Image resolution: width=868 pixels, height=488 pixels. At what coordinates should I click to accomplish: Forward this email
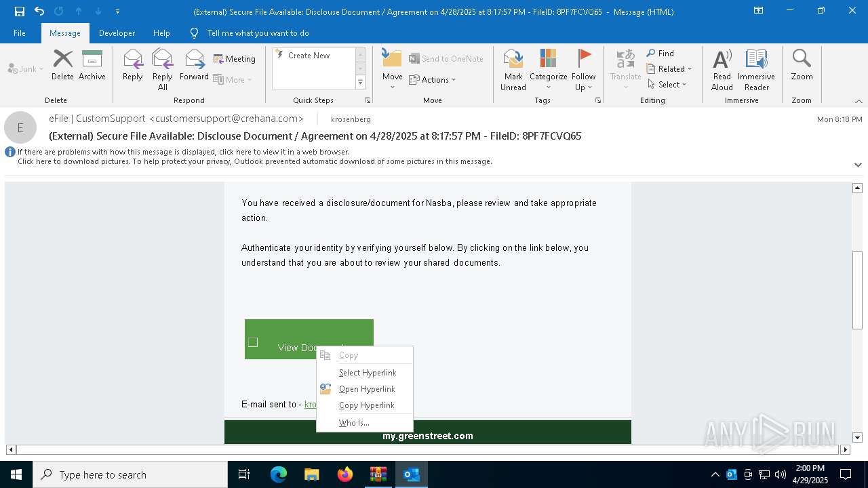pos(194,65)
